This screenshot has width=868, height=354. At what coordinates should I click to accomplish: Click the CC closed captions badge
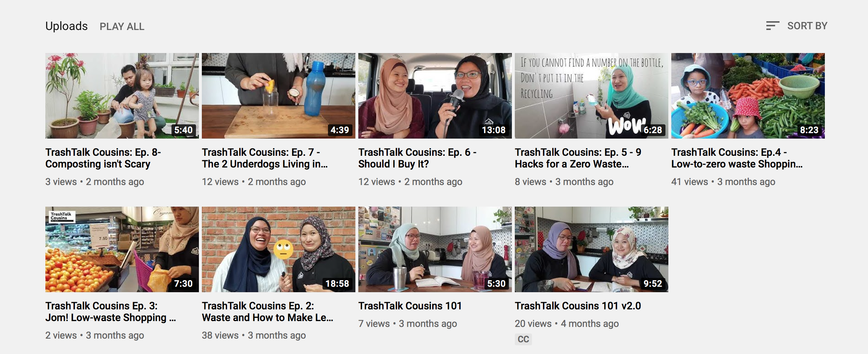pos(523,339)
